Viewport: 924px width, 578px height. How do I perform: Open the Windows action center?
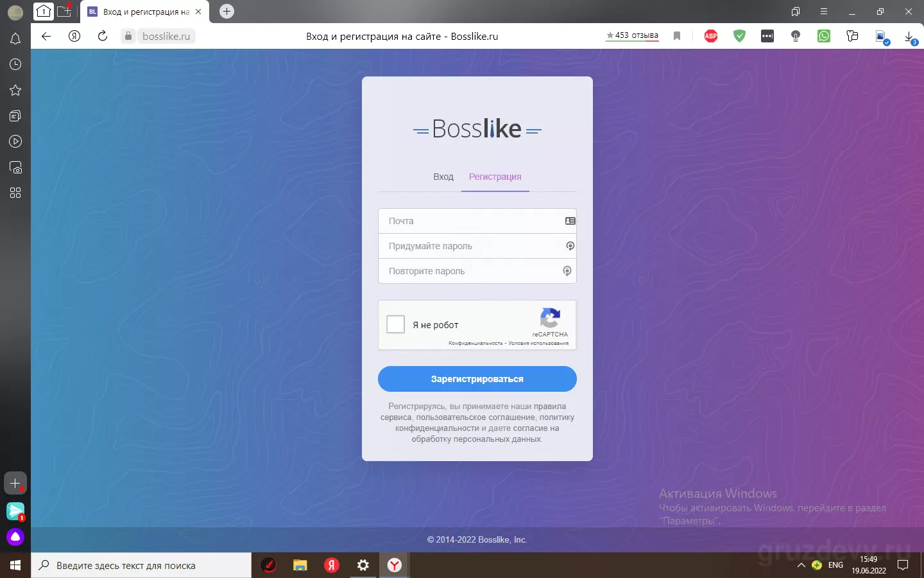pyautogui.click(x=903, y=565)
